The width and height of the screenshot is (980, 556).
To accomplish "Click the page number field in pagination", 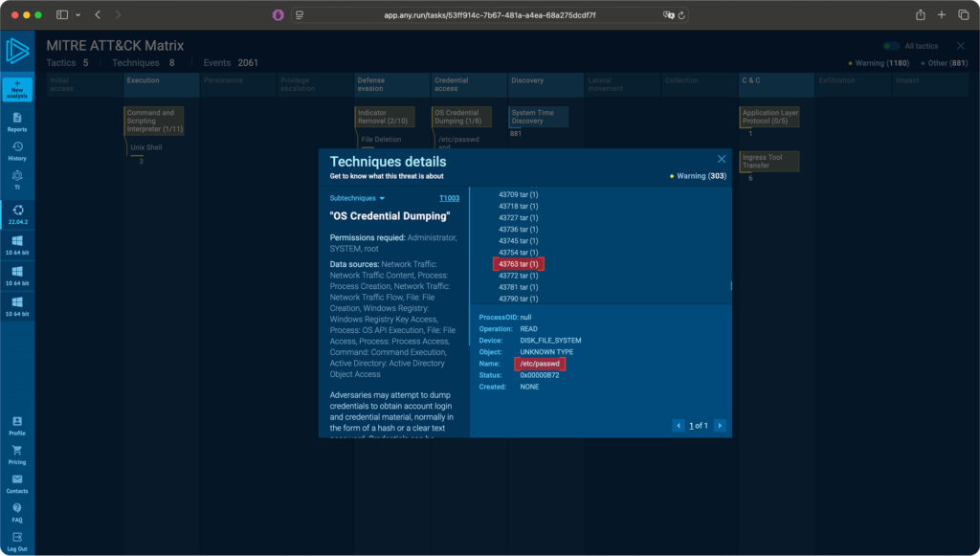I will click(x=692, y=426).
